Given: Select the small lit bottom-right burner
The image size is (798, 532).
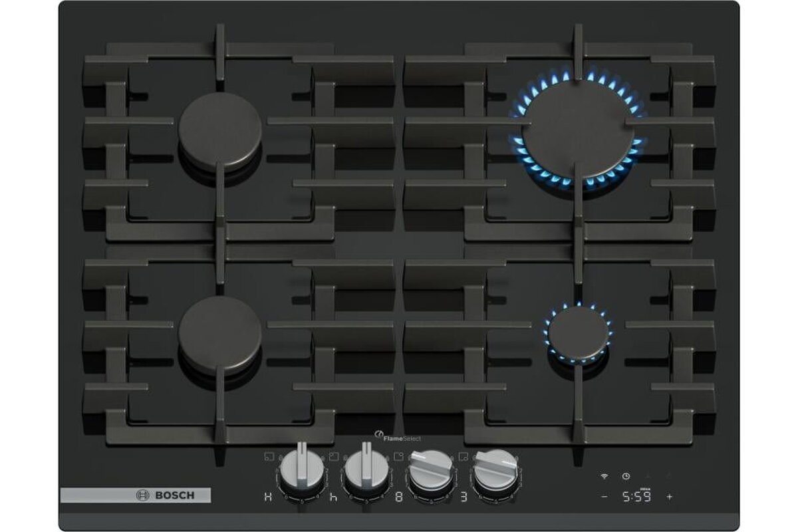Looking at the screenshot, I should (579, 332).
